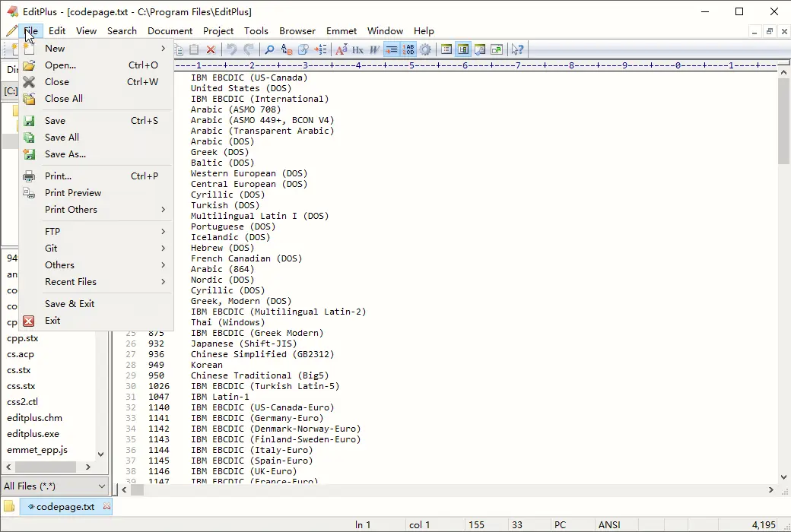This screenshot has width=791, height=532.
Task: Open the Help menu
Action: pos(424,30)
